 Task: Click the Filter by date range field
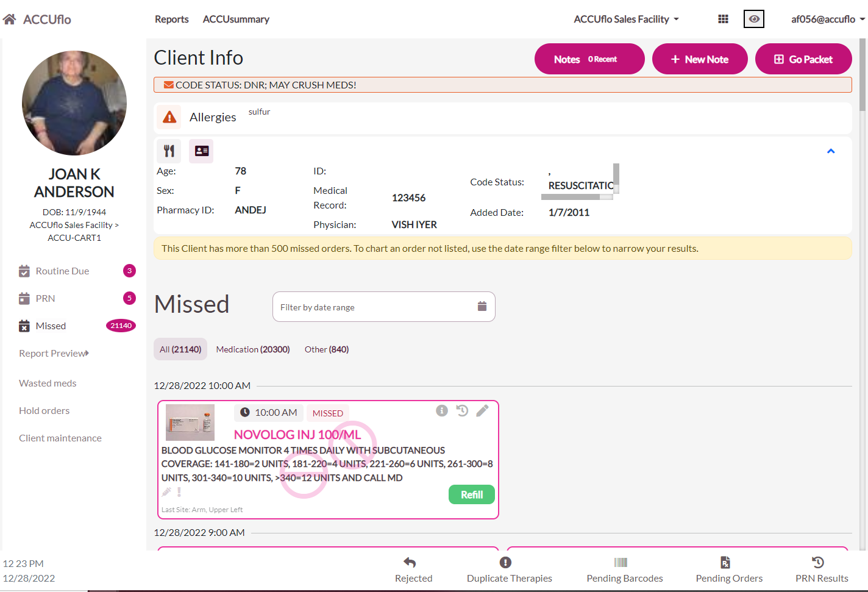[383, 307]
